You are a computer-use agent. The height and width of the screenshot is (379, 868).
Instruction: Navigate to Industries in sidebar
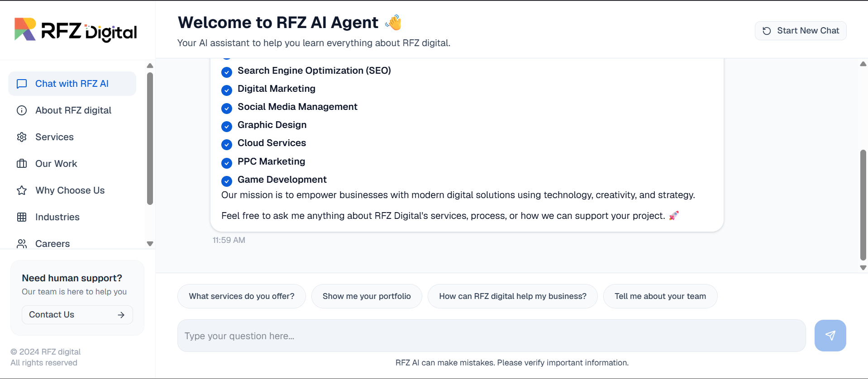(x=72, y=217)
